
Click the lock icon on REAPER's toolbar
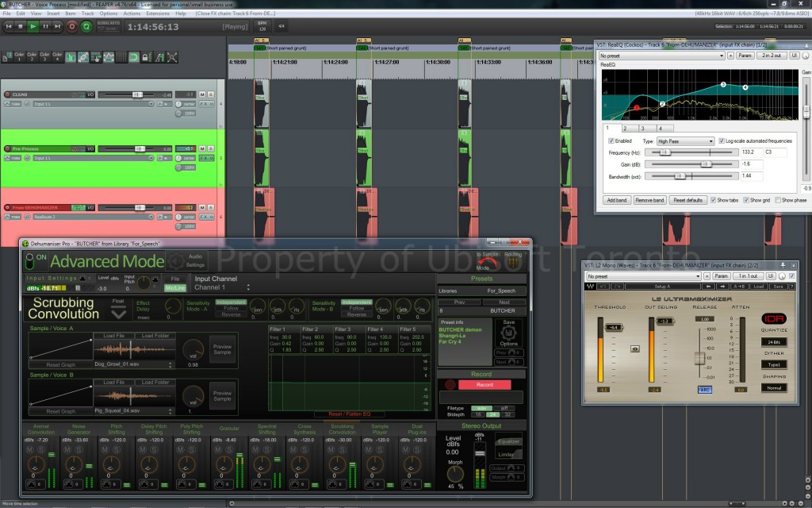(x=145, y=57)
